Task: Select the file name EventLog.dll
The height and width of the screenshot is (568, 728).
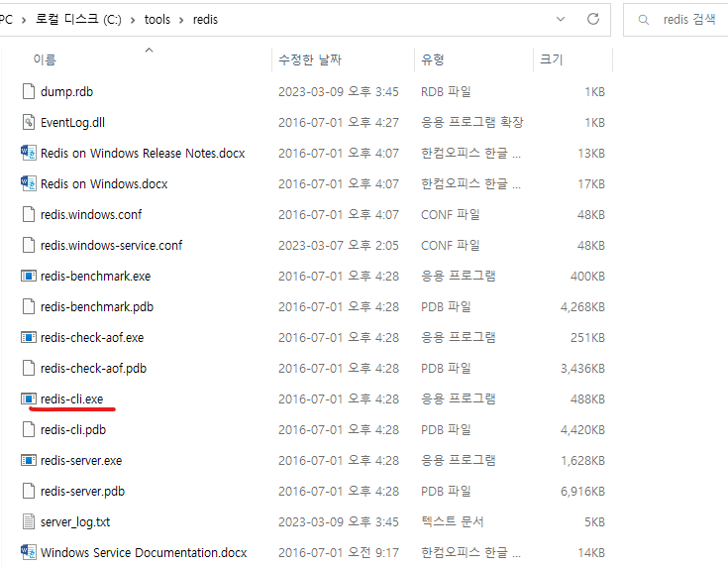Action: 73,122
